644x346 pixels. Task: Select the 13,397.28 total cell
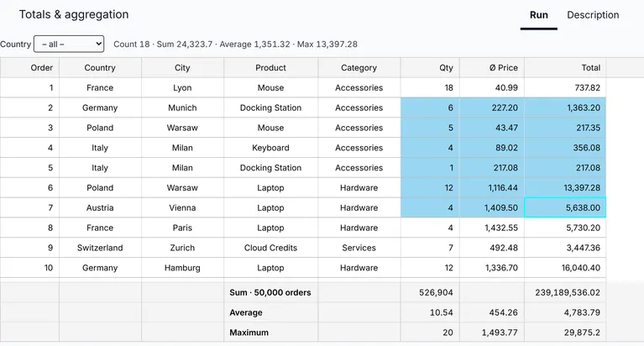[565, 188]
